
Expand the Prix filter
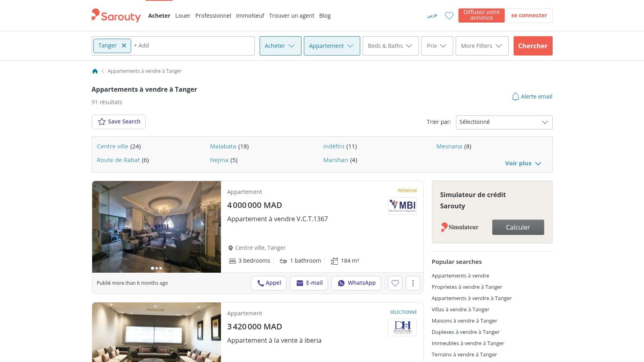coord(437,46)
